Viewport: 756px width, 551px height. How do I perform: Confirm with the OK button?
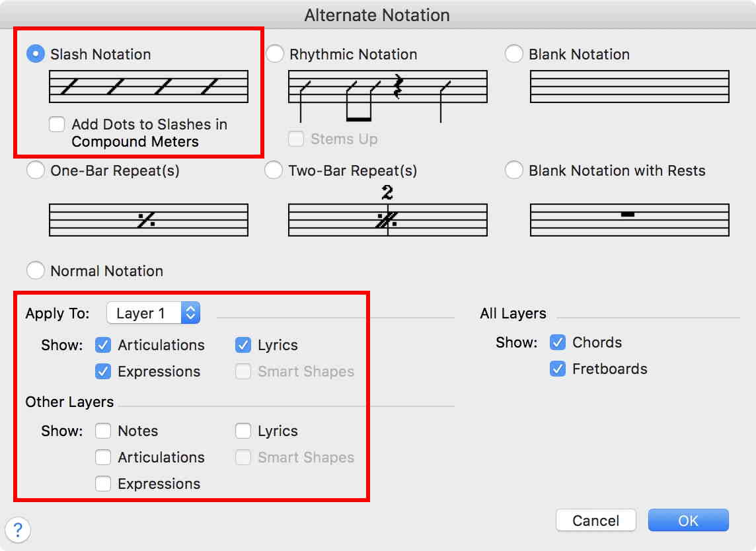click(688, 521)
